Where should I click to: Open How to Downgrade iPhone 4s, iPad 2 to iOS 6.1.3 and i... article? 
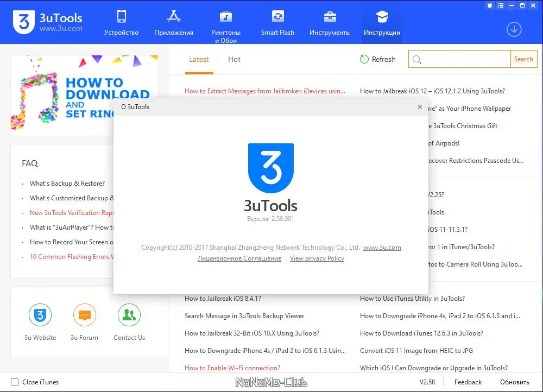(x=440, y=316)
